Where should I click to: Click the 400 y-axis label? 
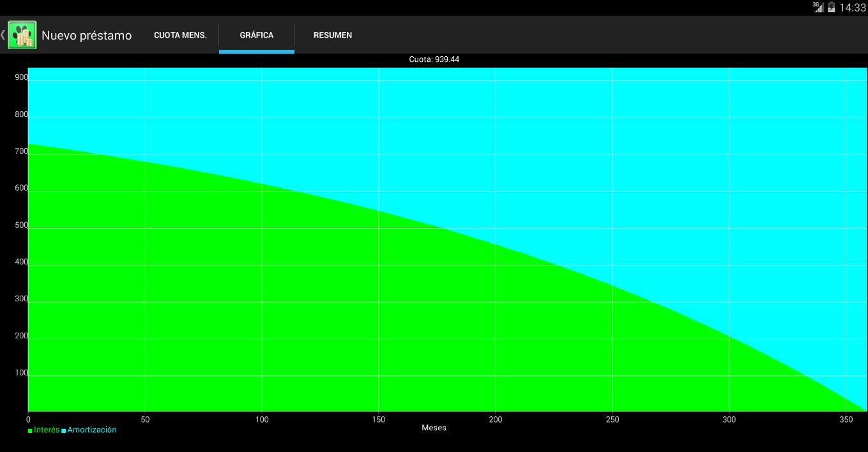click(x=22, y=262)
